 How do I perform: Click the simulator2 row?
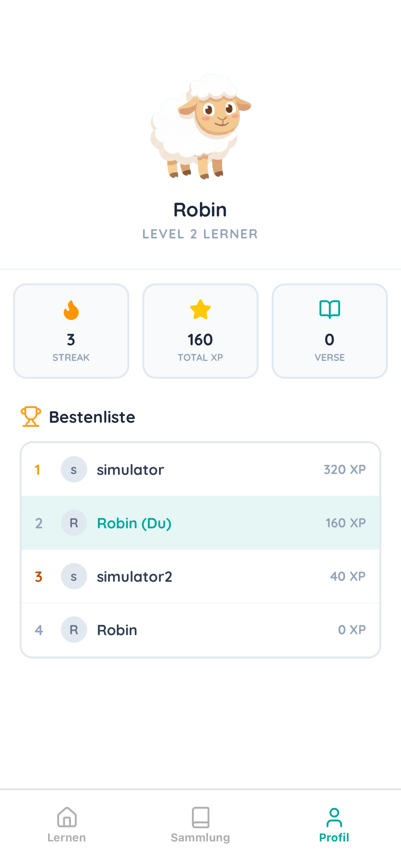click(200, 576)
